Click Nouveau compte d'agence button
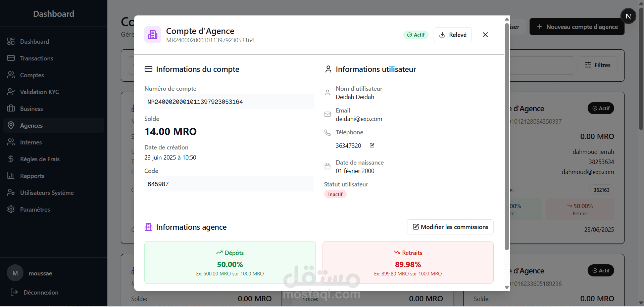The image size is (644, 307). [577, 27]
